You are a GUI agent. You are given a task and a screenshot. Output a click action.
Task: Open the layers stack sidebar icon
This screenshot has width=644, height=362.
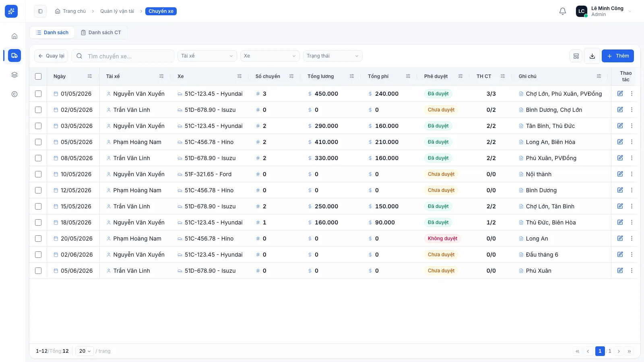14,75
